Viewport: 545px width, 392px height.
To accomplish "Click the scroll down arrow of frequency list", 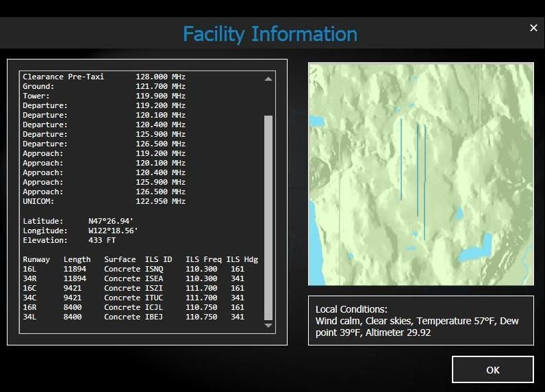I will 268,326.
